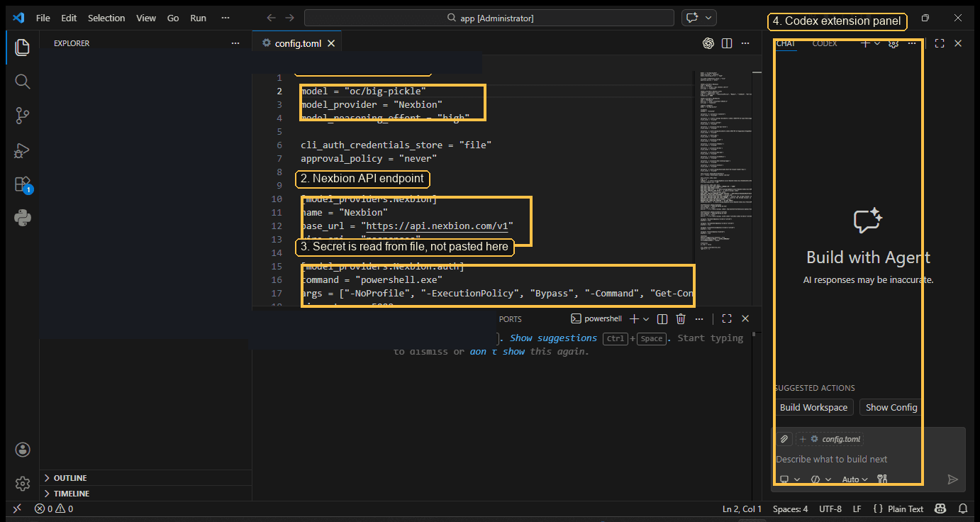Screen dimensions: 980x522
Task: Open the Edit menu
Action: coord(69,18)
